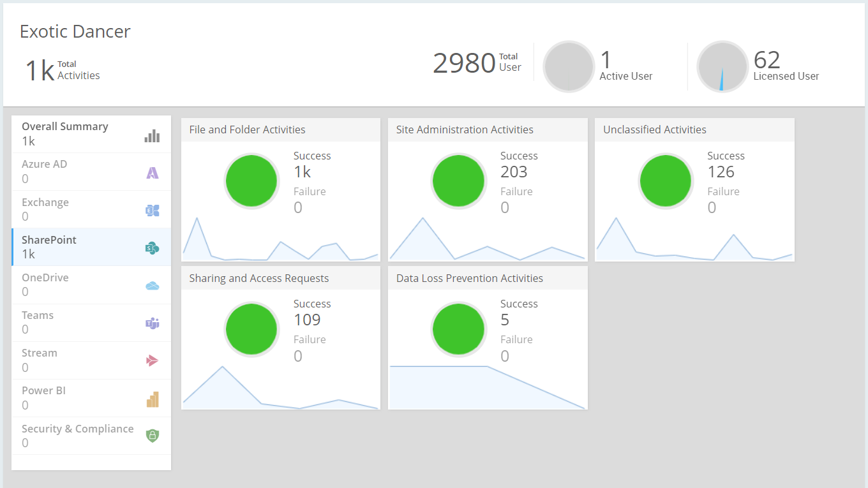Image resolution: width=868 pixels, height=488 pixels.
Task: Click the SharePoint icon in sidebar
Action: click(152, 248)
